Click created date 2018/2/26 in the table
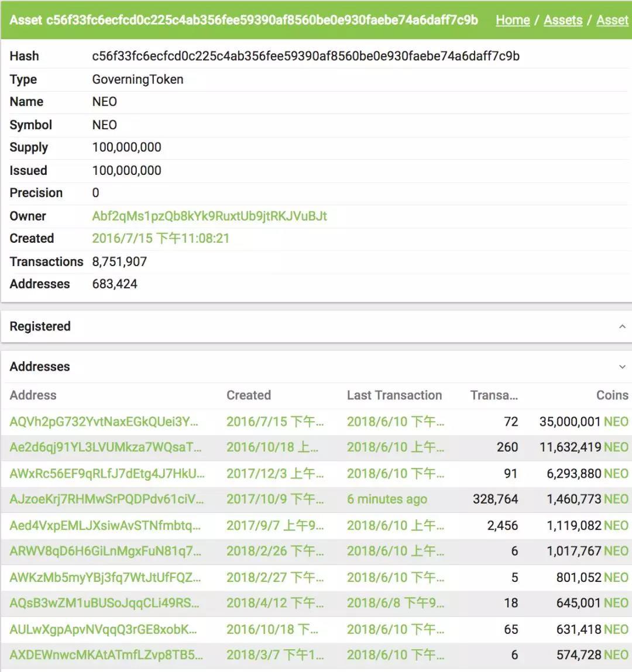Viewport: 632px width, 672px height. (x=275, y=551)
